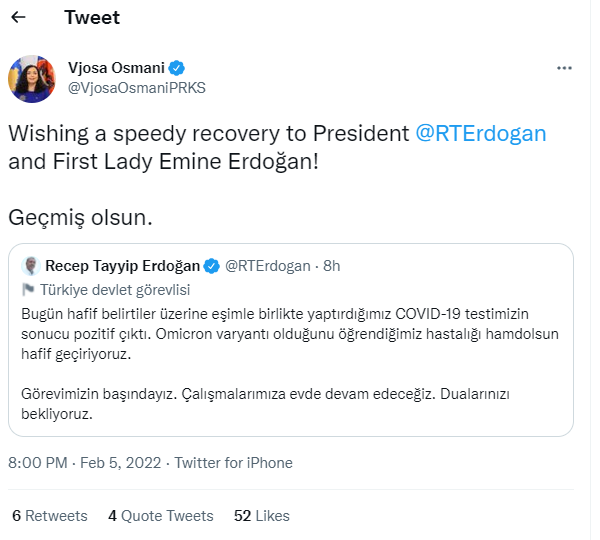The image size is (600, 540).
Task: Click the 8h timestamp on quoted tweet
Action: coord(330,265)
